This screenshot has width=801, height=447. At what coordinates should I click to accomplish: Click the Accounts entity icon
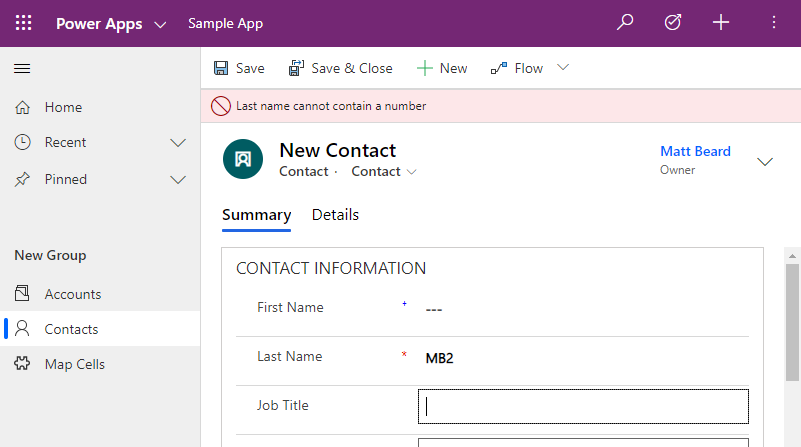(x=22, y=293)
